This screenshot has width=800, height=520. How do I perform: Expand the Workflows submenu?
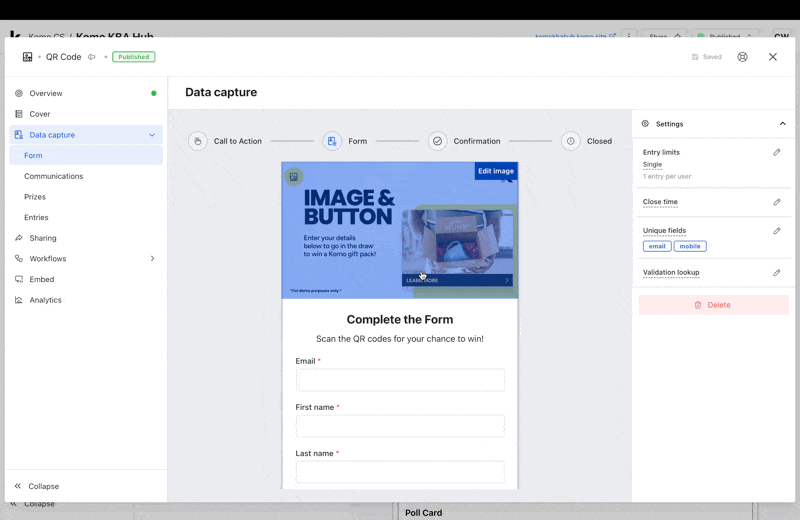(x=152, y=259)
